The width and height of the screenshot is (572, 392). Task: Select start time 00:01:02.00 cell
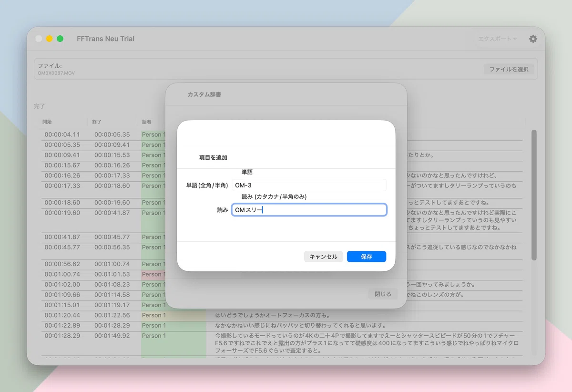click(62, 285)
